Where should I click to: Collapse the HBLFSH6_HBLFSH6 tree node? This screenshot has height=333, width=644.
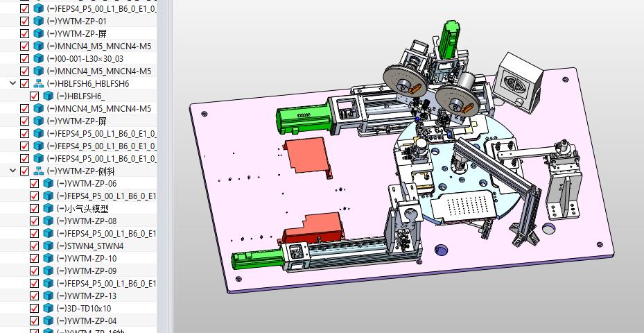click(x=12, y=83)
